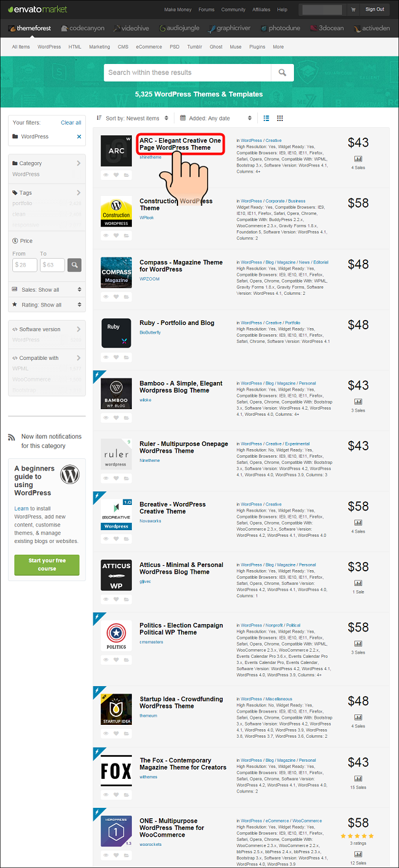Open the ARC Elegant Creative One Page theme title
The width and height of the screenshot is (399, 868).
(180, 144)
